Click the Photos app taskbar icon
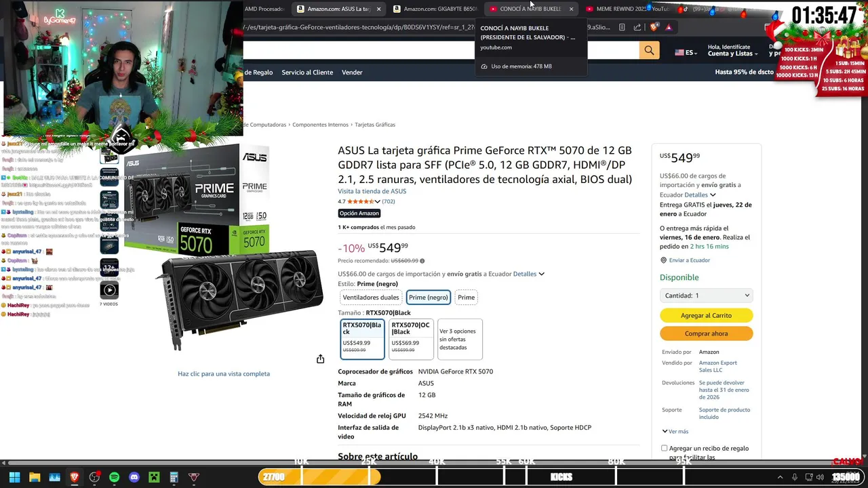This screenshot has height=488, width=868. 54,477
